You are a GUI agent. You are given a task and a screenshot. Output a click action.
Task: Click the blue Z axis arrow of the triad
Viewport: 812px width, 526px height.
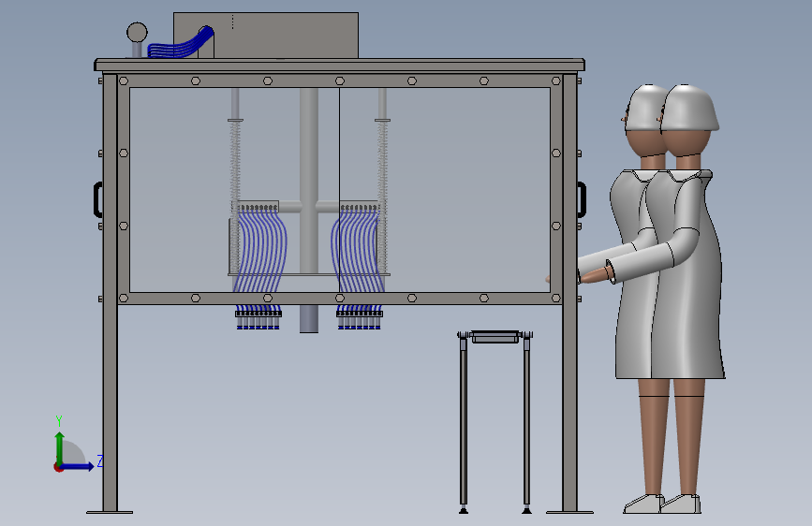[x=78, y=466]
